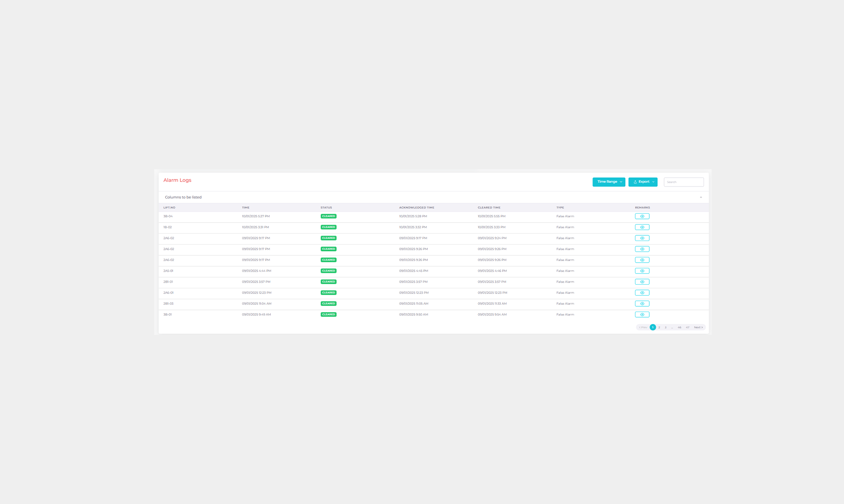Screen dimensions: 844x504
Task: View remarks for lift 3B-04 alarm
Action: click(x=642, y=216)
